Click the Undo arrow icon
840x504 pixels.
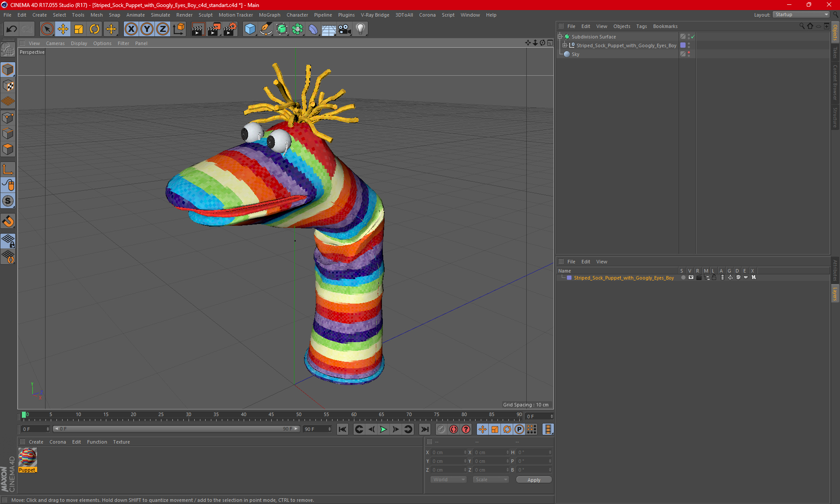click(x=12, y=29)
